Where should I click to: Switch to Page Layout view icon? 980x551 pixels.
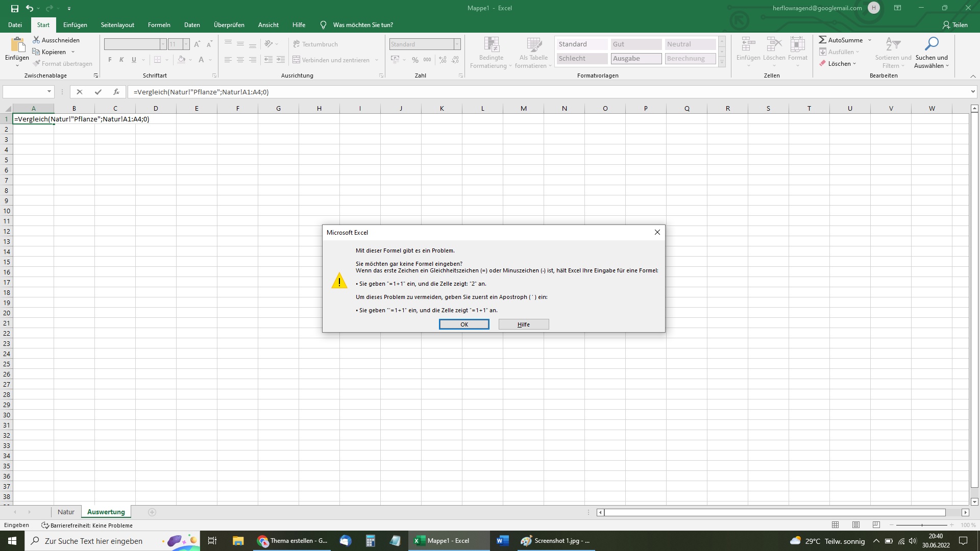[856, 525]
